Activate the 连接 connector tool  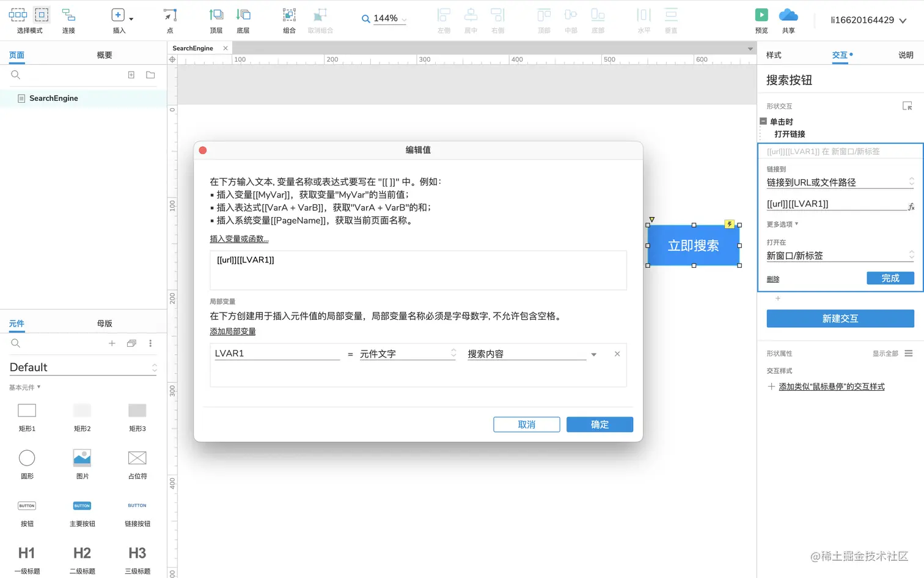coord(68,15)
